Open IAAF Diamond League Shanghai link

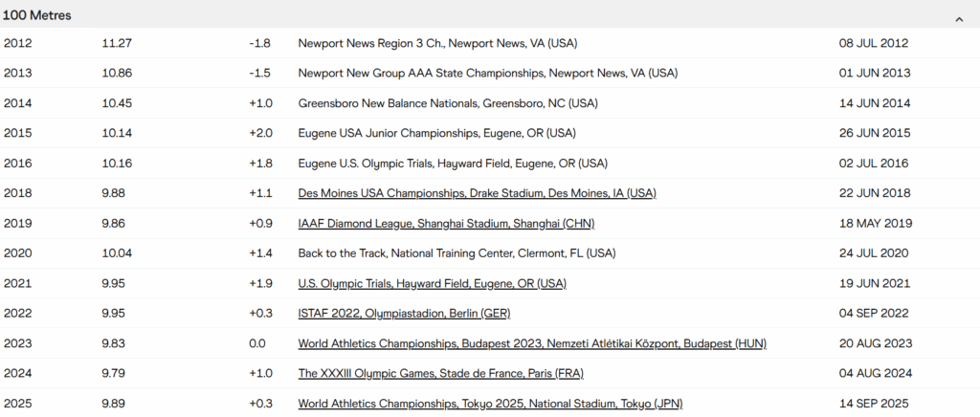(458, 223)
